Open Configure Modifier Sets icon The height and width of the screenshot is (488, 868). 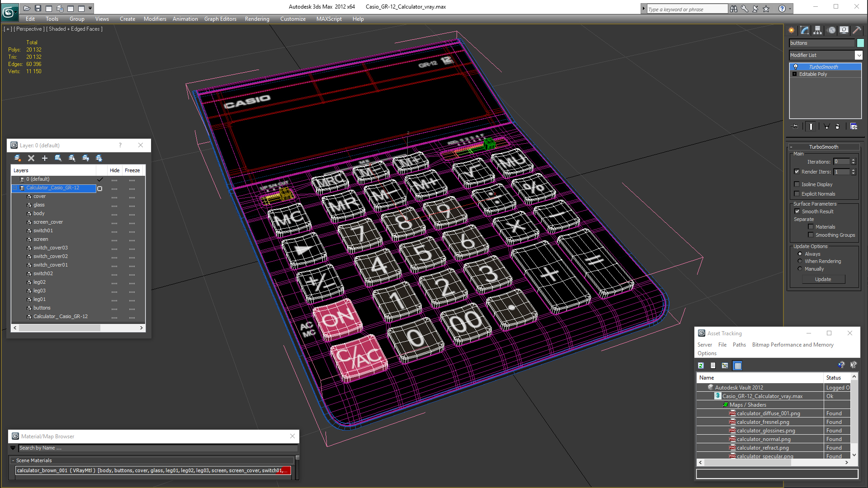[x=854, y=127]
